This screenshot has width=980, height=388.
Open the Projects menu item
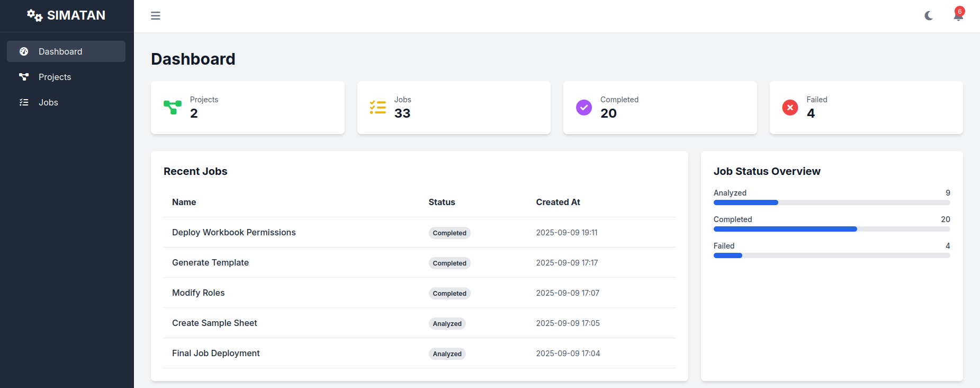pyautogui.click(x=66, y=77)
